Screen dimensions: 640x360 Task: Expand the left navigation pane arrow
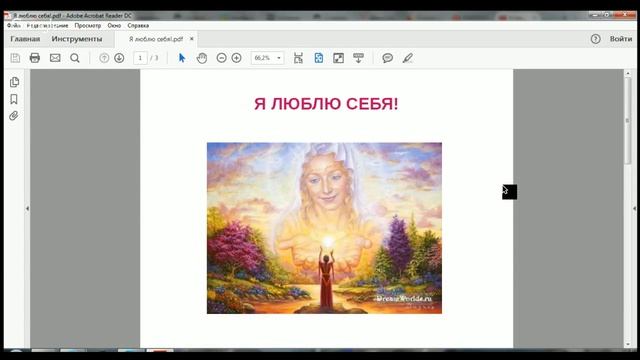(27, 209)
